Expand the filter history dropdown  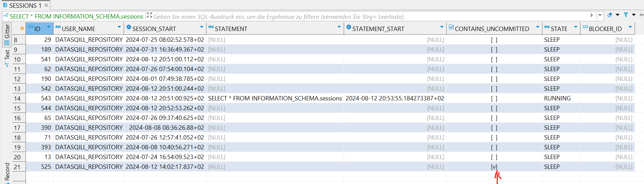600,16
